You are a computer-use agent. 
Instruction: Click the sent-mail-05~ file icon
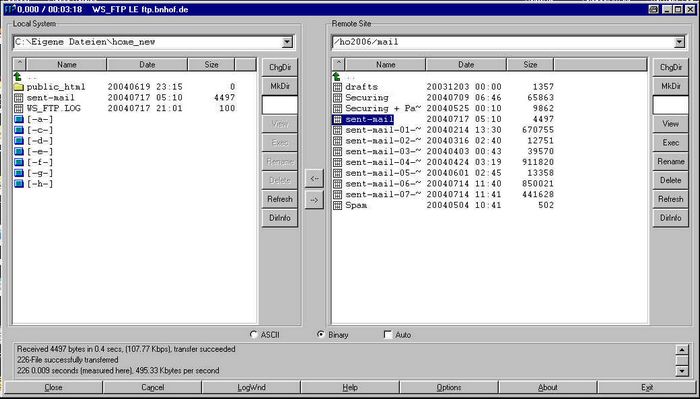point(338,173)
